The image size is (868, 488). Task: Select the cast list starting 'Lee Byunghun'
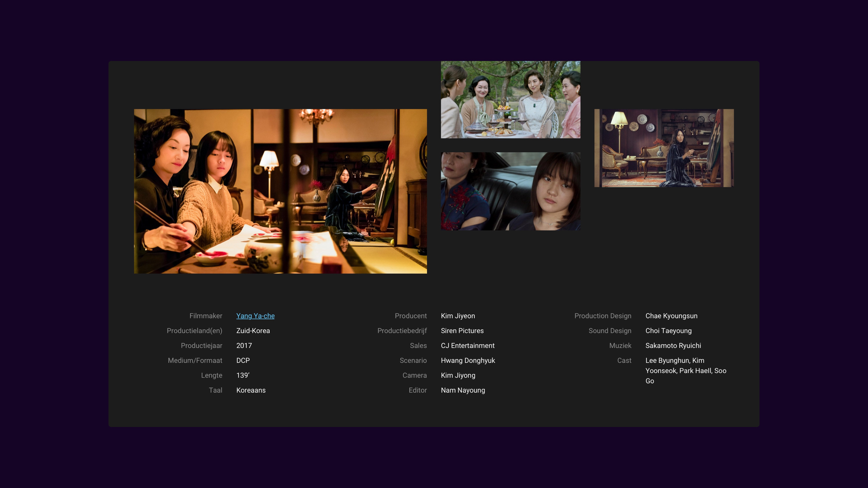coord(686,371)
